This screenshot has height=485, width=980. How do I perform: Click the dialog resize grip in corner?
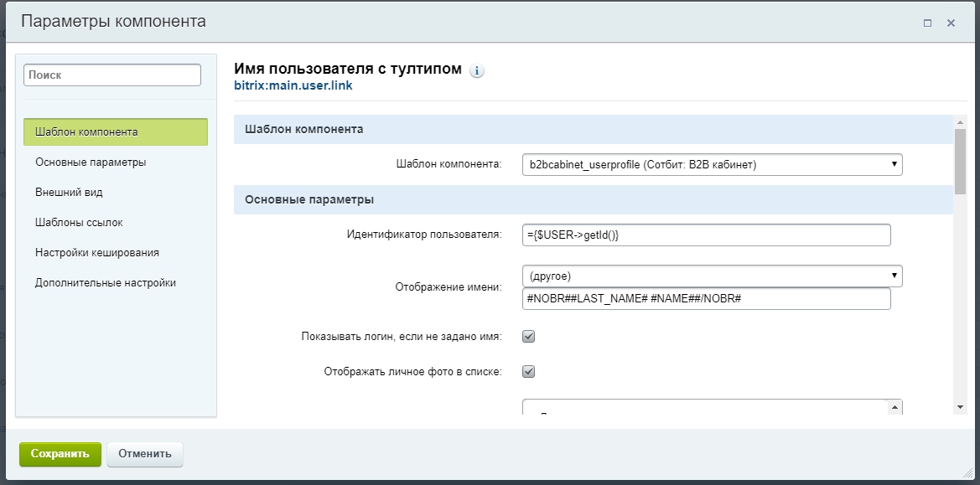tap(969, 474)
